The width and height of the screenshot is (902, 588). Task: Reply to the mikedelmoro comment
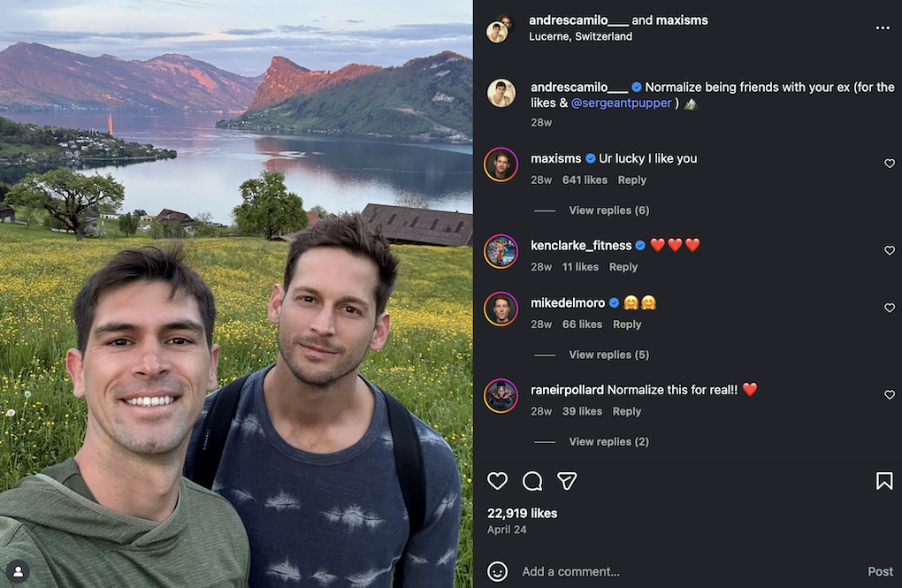coord(627,325)
